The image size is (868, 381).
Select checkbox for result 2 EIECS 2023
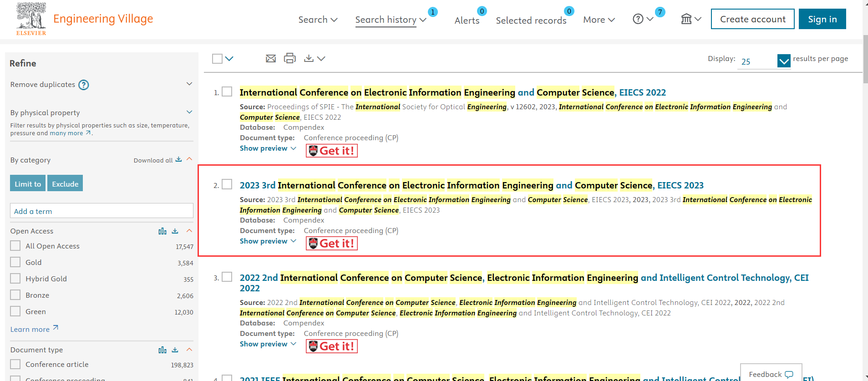227,184
